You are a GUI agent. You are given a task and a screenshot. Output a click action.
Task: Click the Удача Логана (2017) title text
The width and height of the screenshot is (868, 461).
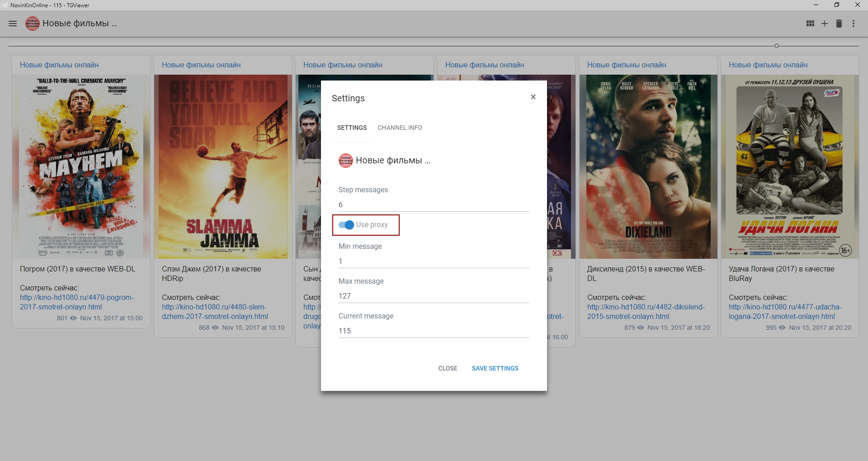coord(782,274)
